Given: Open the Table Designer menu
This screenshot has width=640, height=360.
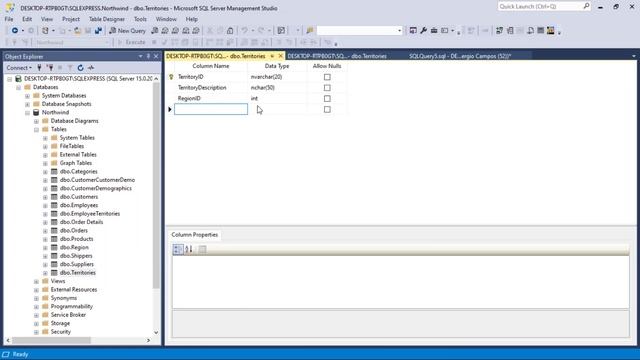Looking at the screenshot, I should tap(107, 19).
